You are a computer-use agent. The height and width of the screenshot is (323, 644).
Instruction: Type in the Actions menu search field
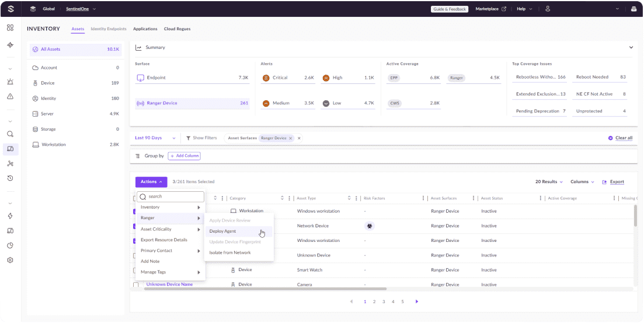pyautogui.click(x=174, y=197)
